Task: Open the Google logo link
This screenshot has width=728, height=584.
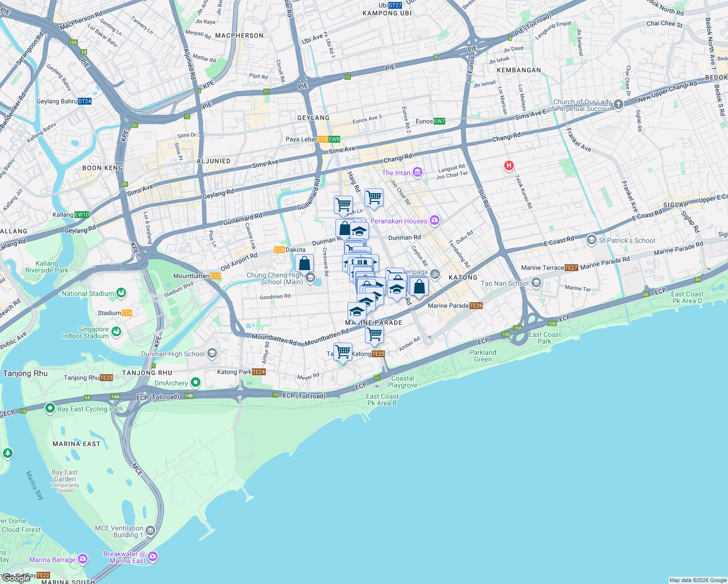Action: coord(16,578)
